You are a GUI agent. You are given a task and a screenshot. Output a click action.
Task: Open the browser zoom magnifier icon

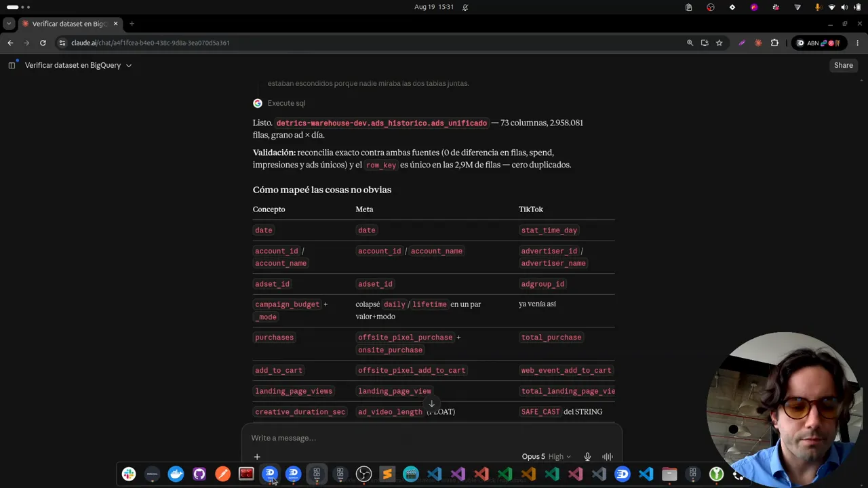[x=690, y=43]
